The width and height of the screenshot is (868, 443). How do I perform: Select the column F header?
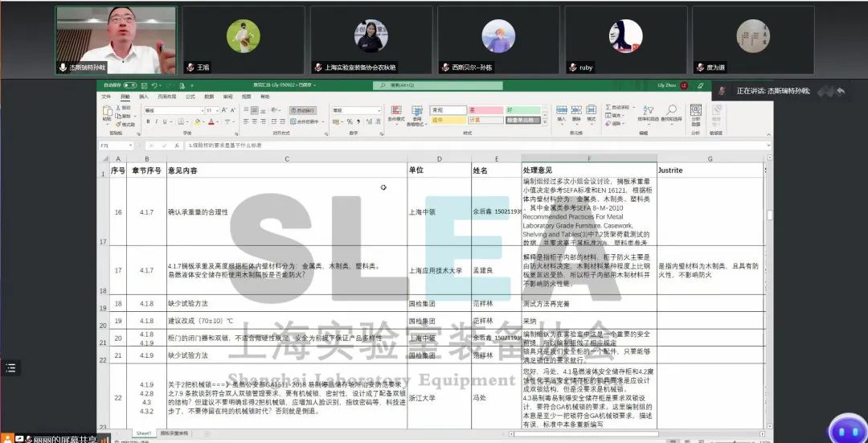click(589, 158)
